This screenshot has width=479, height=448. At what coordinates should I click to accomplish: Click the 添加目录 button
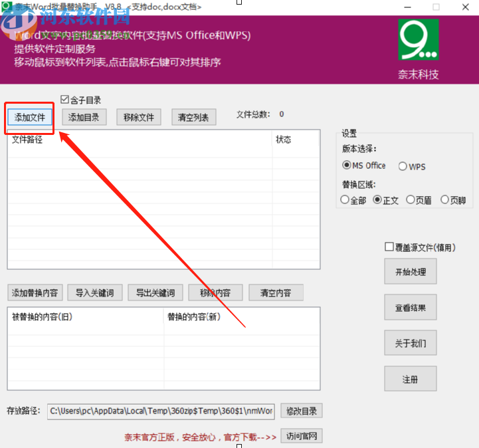[x=84, y=117]
